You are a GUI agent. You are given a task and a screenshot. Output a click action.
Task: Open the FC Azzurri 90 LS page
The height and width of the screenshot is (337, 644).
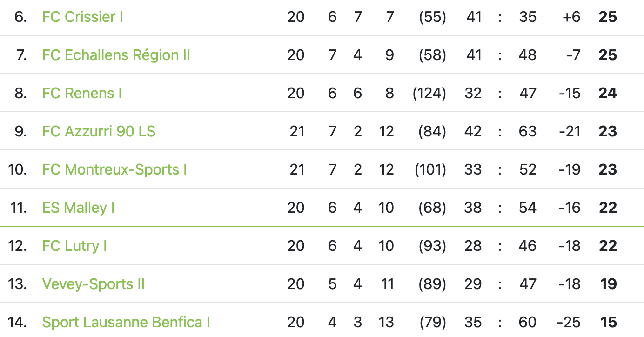(99, 132)
